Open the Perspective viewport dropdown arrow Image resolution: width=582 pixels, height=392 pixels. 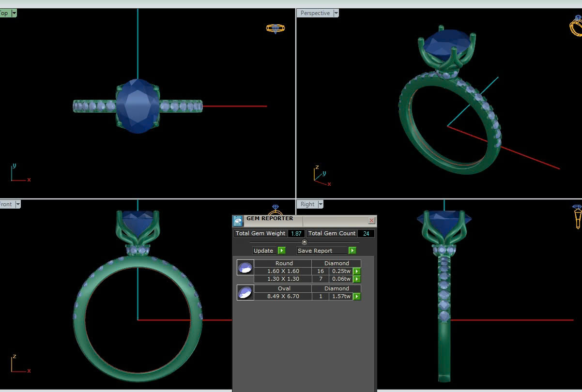tap(336, 13)
